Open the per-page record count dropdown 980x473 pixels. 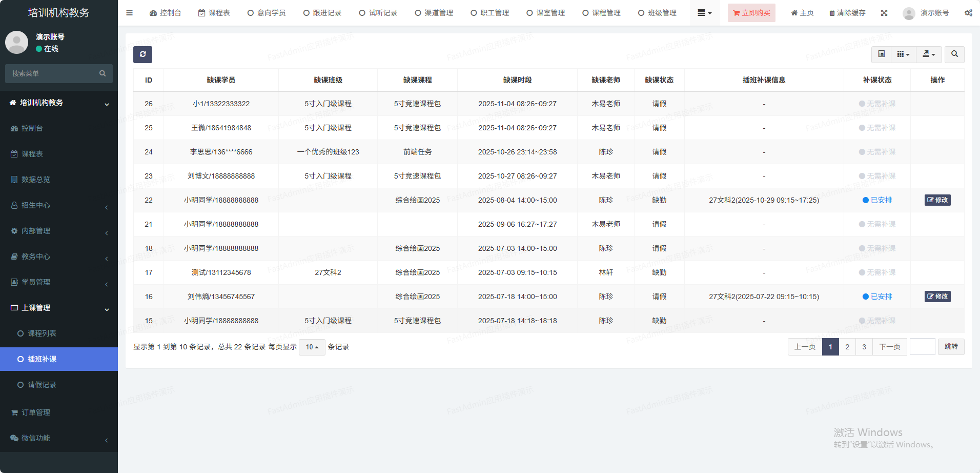[x=312, y=347]
